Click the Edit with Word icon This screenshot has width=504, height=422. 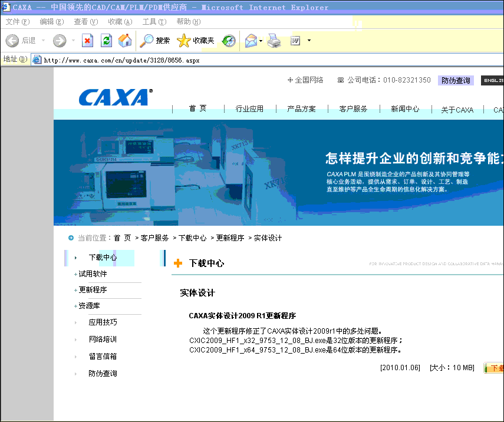tap(295, 41)
